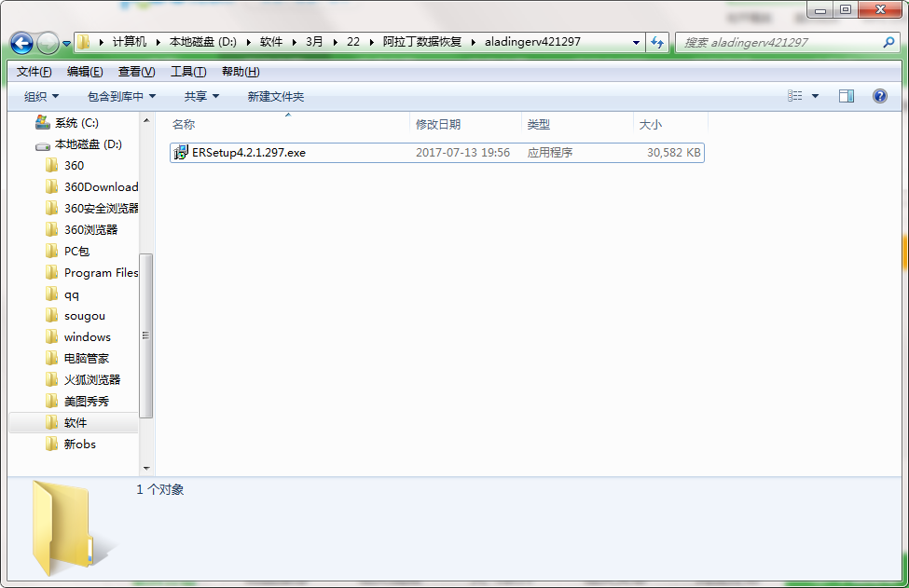Navigate to 计算机 in breadcrumb
909x588 pixels.
point(130,42)
